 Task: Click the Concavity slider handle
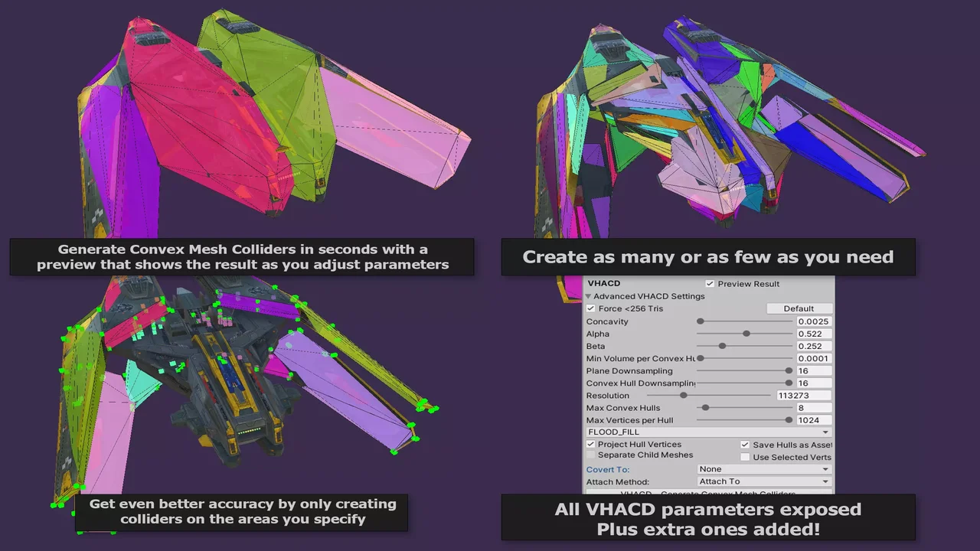pyautogui.click(x=701, y=321)
